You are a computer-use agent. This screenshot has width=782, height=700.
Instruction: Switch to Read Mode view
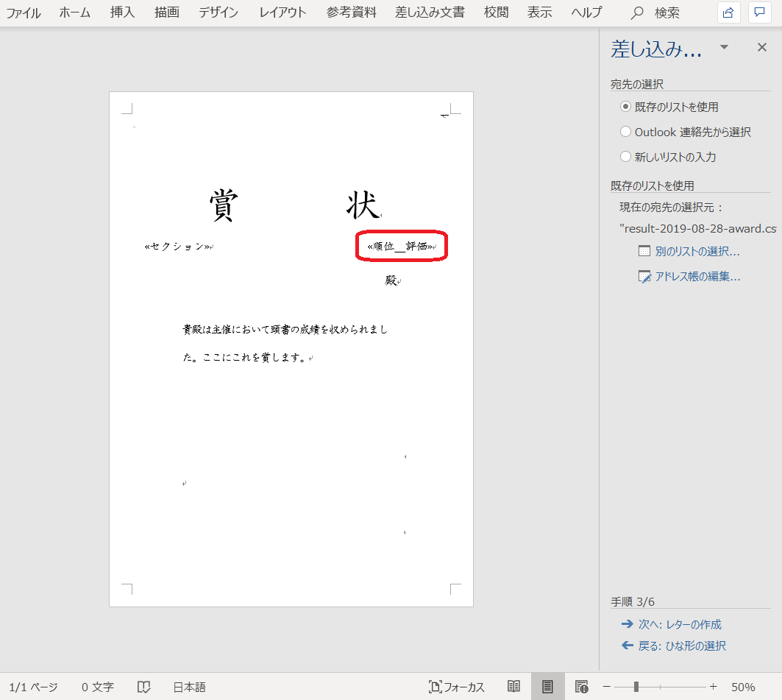coord(513,687)
